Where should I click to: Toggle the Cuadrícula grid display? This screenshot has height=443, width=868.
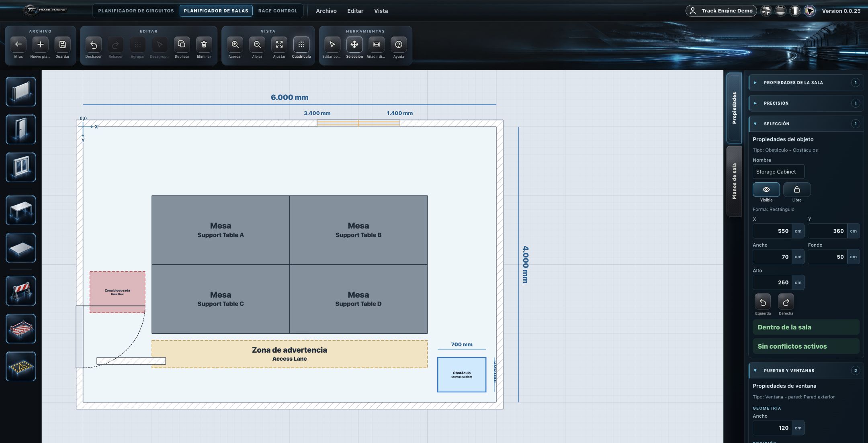click(x=301, y=45)
